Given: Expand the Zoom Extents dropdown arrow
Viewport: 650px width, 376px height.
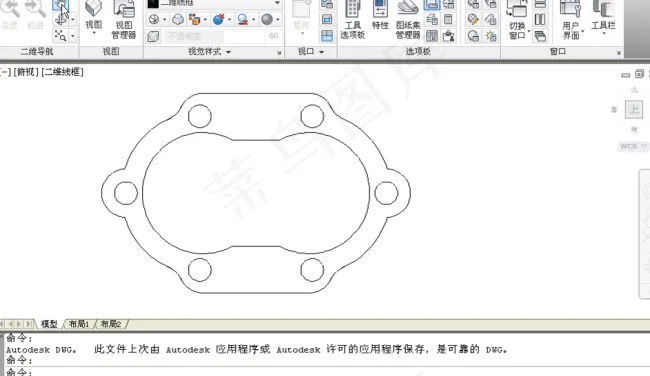Looking at the screenshot, I should [x=73, y=36].
